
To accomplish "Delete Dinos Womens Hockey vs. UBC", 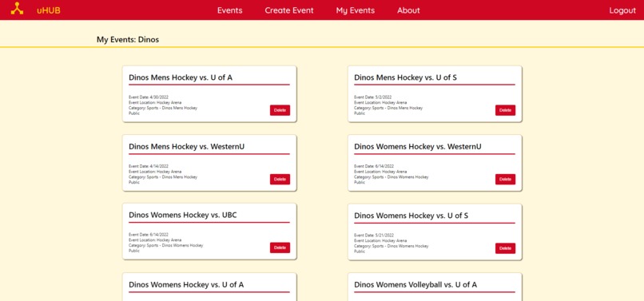I will click(280, 248).
